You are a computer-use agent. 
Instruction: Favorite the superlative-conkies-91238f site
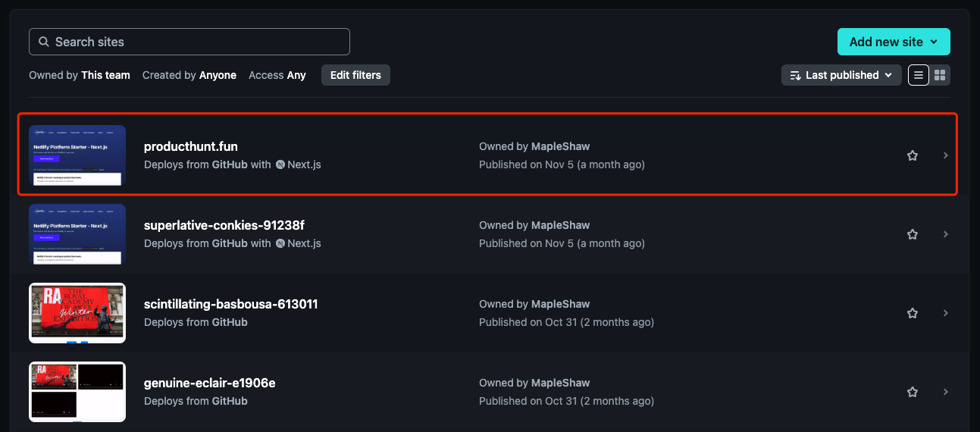click(913, 234)
